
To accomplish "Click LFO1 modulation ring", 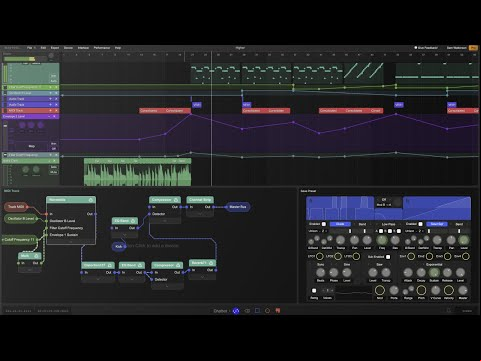I will click(319, 256).
